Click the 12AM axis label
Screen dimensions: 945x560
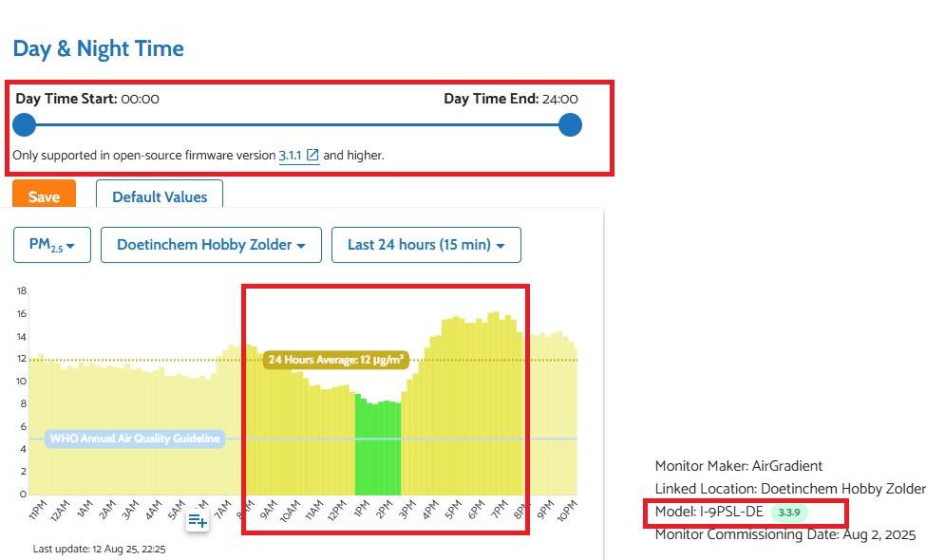pos(60,510)
